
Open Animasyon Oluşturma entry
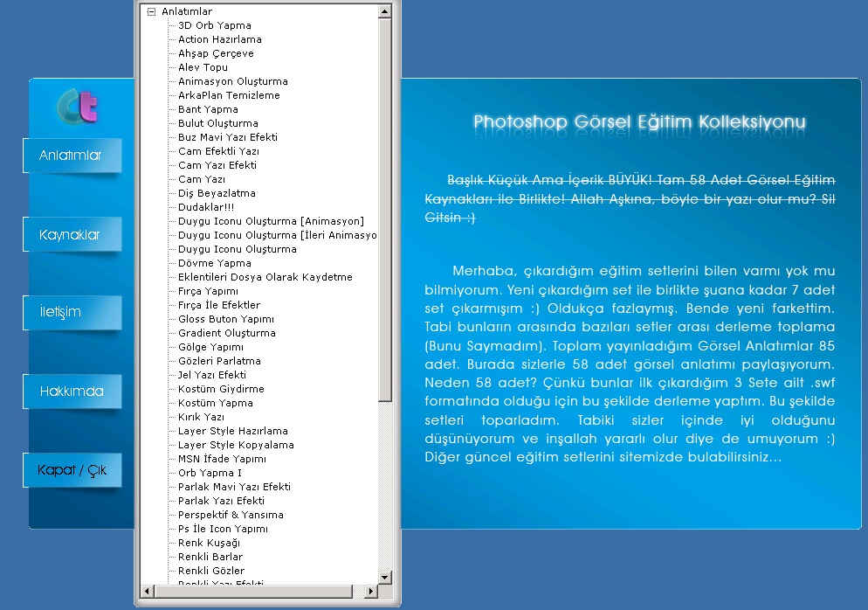click(x=233, y=81)
